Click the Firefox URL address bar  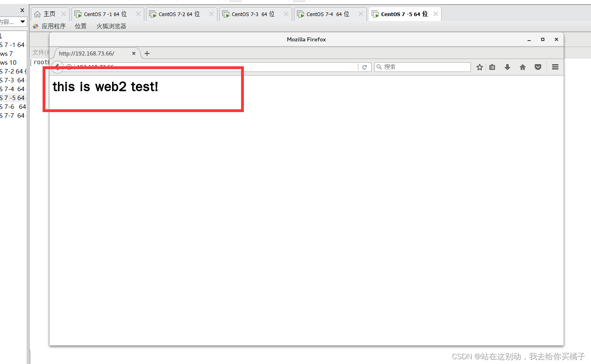coord(217,67)
